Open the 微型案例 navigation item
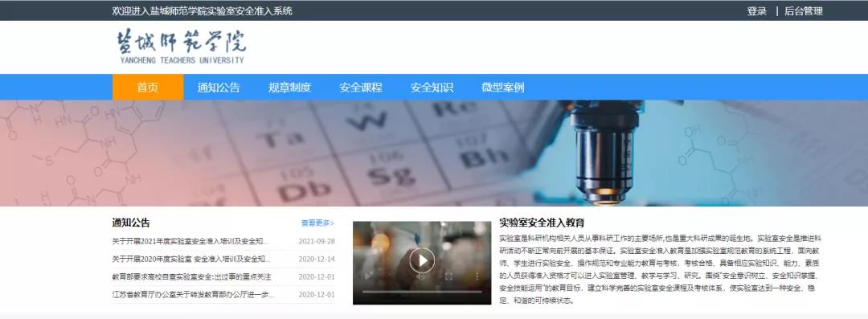868x319 pixels. click(x=502, y=87)
